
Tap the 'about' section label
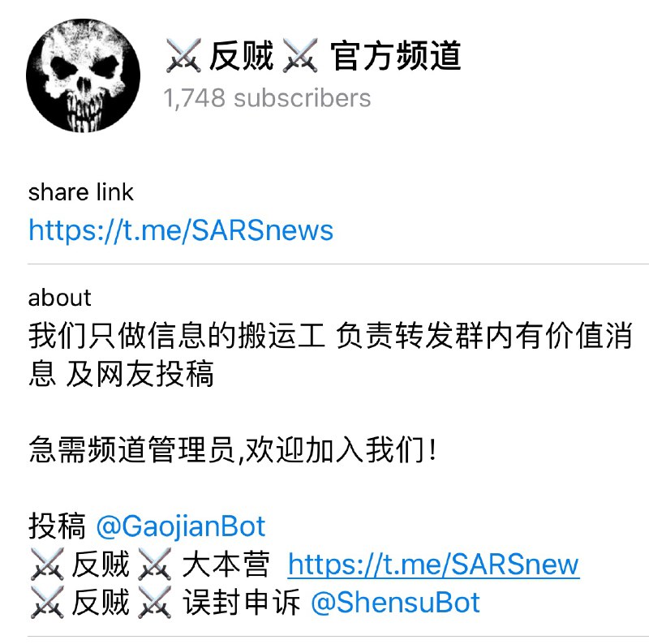[59, 298]
